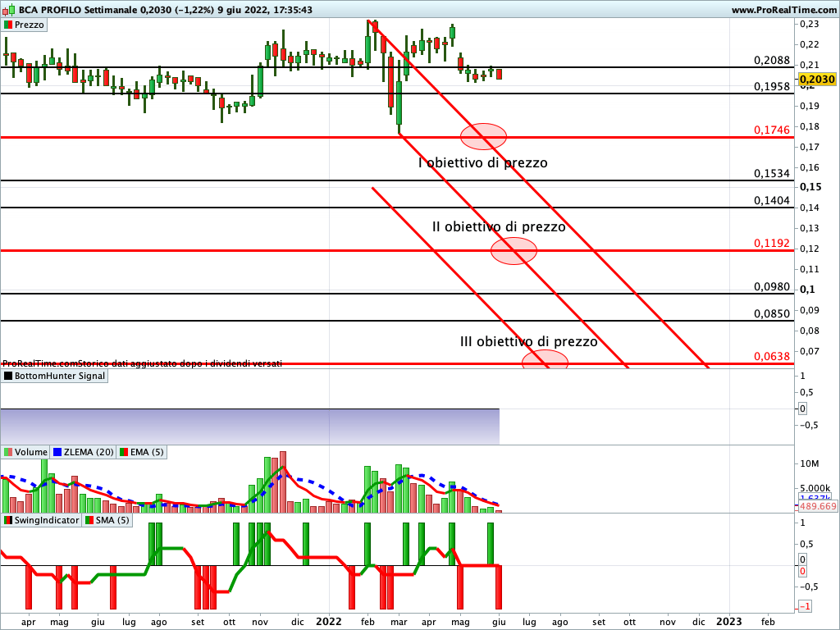840x630 pixels.
Task: Click the SwingIndicator legend icon
Action: pyautogui.click(x=9, y=520)
